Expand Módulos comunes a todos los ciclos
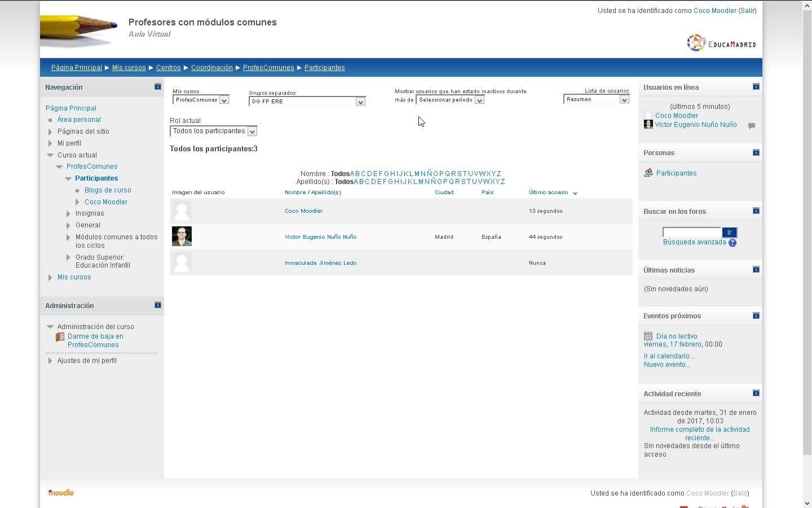812x508 pixels. [68, 238]
